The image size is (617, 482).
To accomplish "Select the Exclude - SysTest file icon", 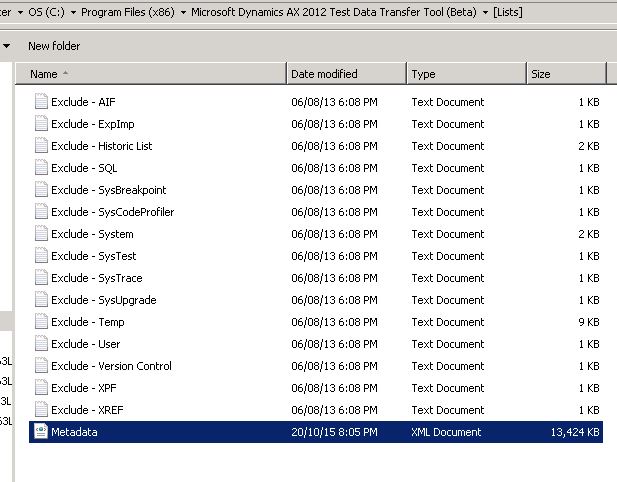I will click(x=41, y=256).
